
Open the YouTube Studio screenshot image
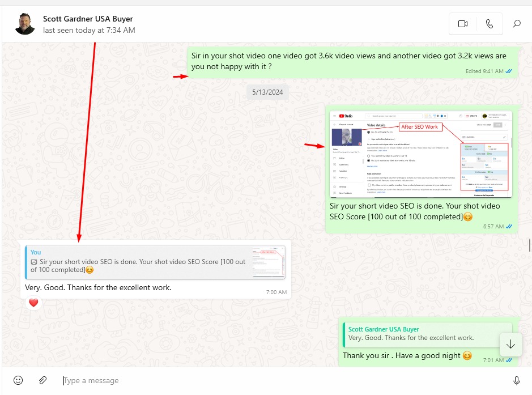420,154
